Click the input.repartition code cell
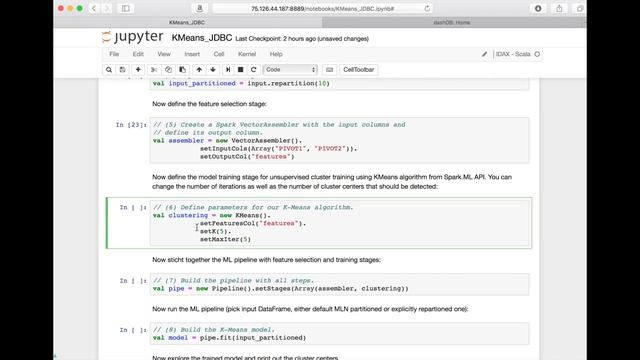 (339, 83)
